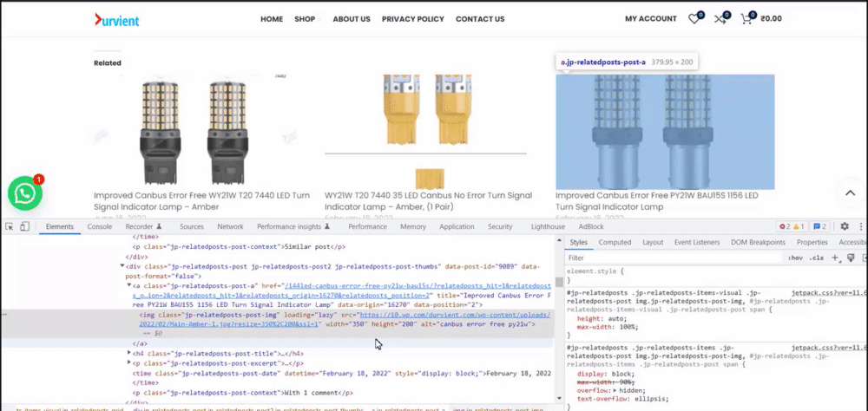This screenshot has height=411, width=868.
Task: Open wishlist heart icon in header
Action: (694, 19)
